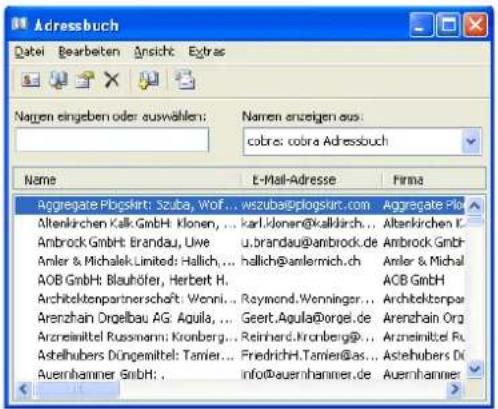Sort by the E-Mail-Adresse column header
498x409 pixels.
click(311, 180)
